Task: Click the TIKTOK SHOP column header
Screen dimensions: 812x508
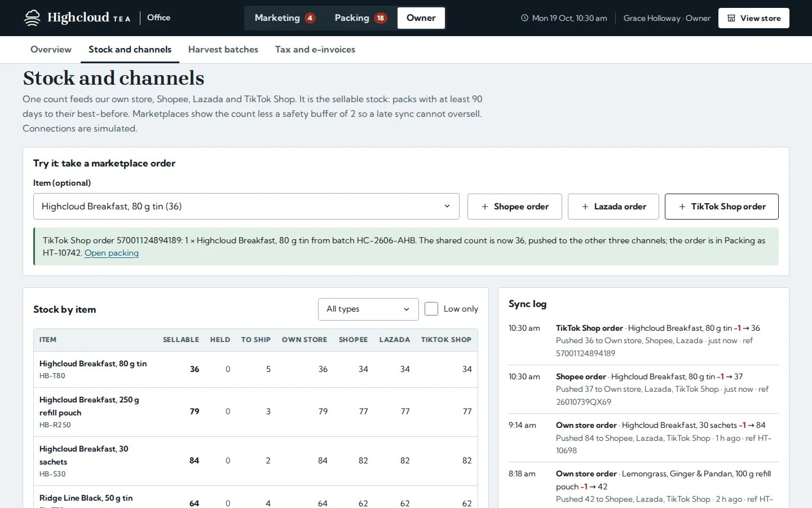Action: (x=446, y=340)
